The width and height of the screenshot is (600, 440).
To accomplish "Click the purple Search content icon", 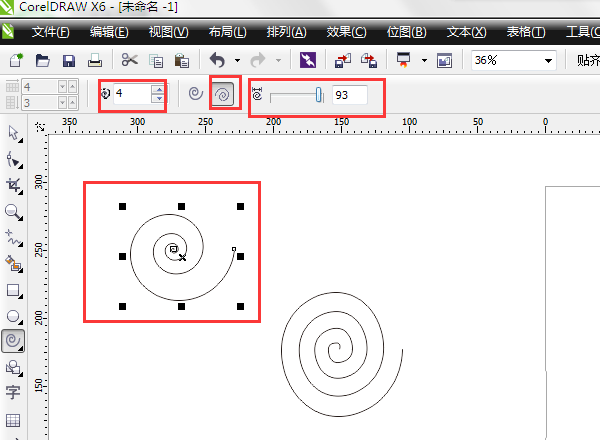I will click(308, 60).
